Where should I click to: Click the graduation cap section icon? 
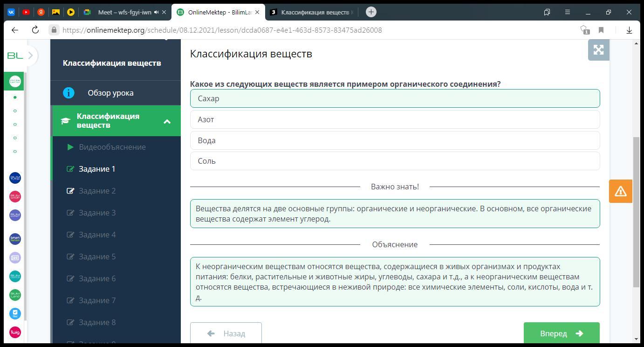click(x=66, y=121)
